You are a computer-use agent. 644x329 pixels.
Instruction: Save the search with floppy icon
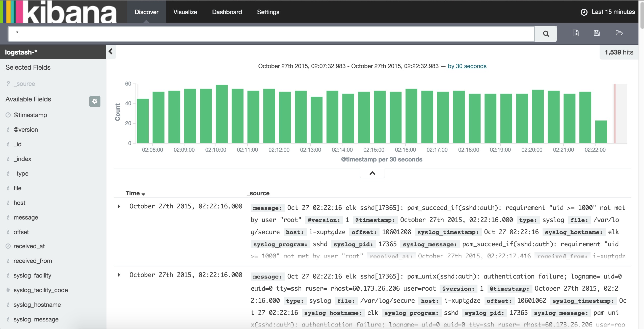point(597,33)
